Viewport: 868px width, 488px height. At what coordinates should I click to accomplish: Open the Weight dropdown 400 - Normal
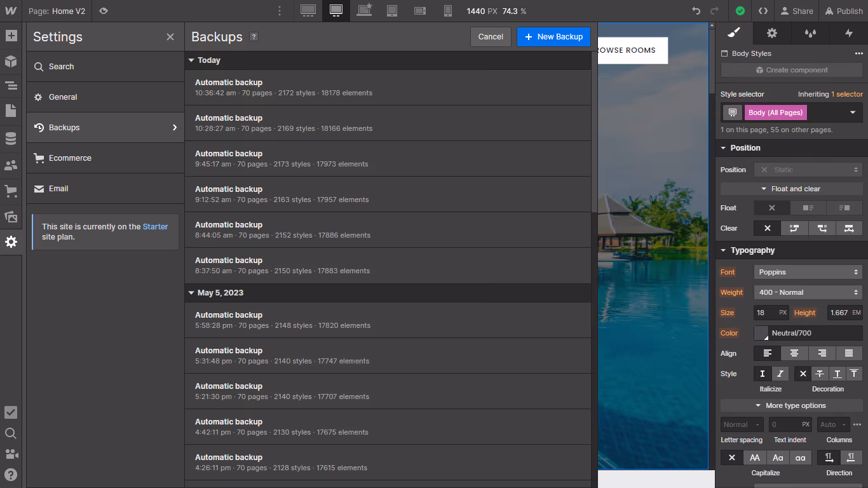click(808, 292)
